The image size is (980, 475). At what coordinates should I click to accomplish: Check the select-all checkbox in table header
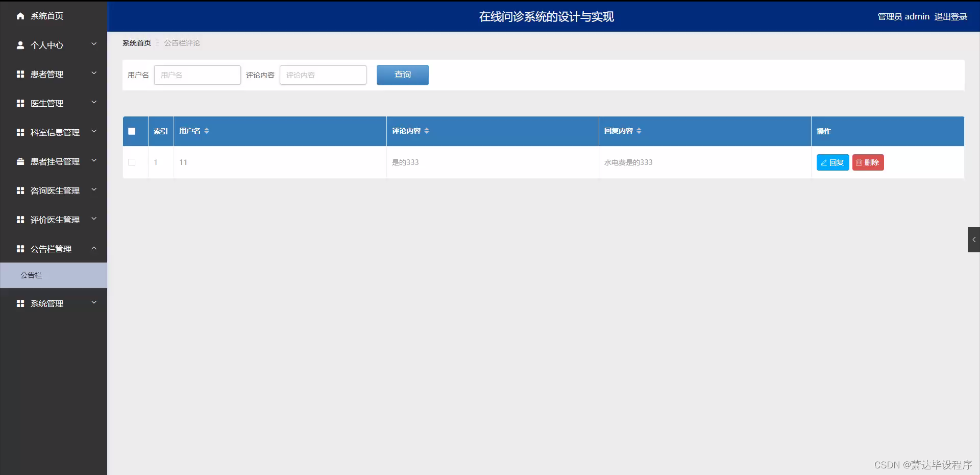(x=132, y=131)
